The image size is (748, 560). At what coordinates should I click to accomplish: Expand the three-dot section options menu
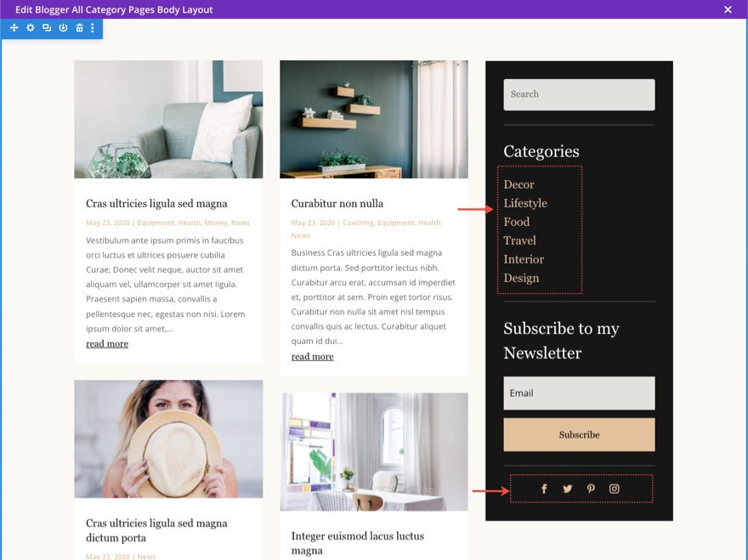(92, 27)
